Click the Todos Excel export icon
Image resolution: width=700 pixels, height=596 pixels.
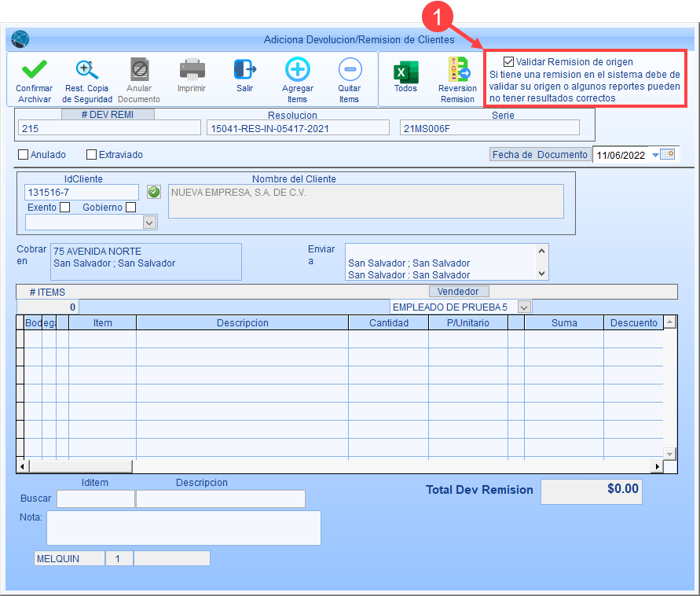pos(405,72)
